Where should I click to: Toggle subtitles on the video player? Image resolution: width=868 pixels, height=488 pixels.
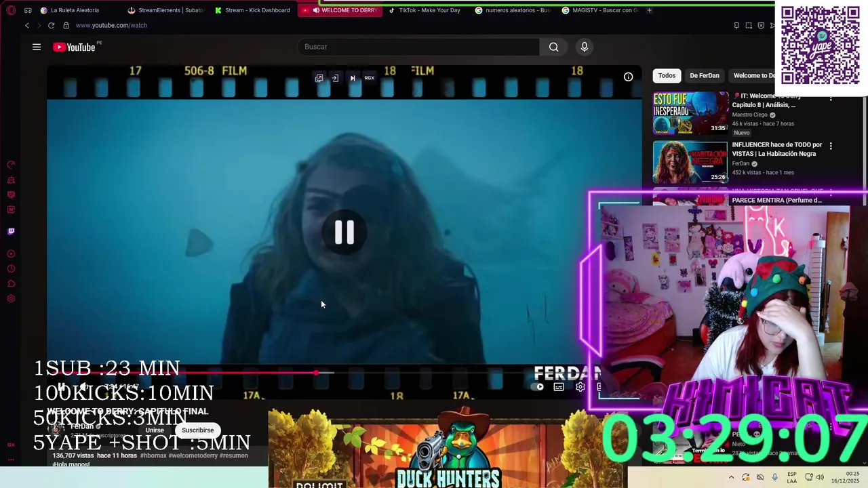tap(559, 387)
